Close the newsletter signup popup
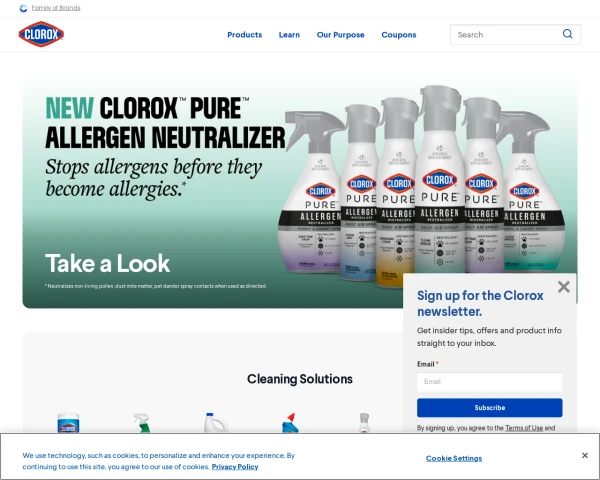Viewport: 600px width, 480px height. point(564,287)
